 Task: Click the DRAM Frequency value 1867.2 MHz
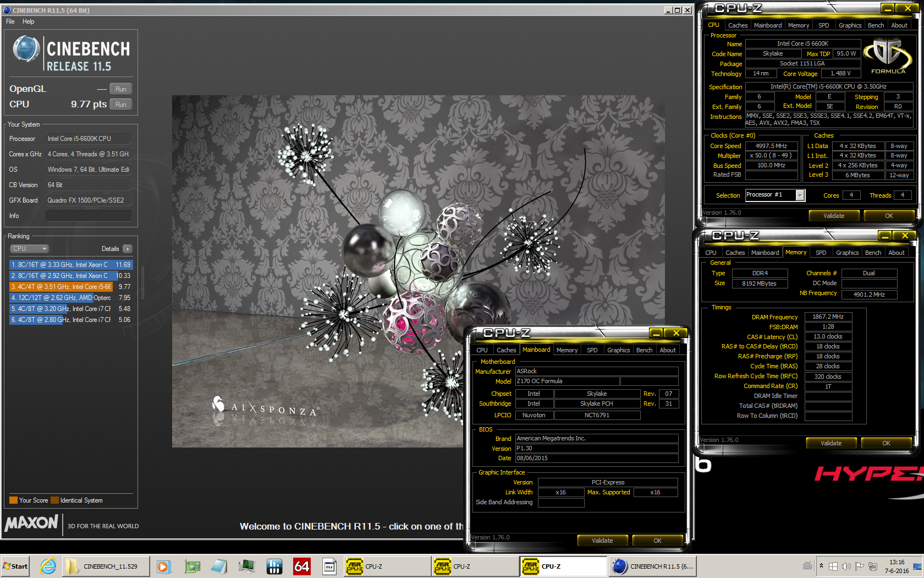point(828,317)
